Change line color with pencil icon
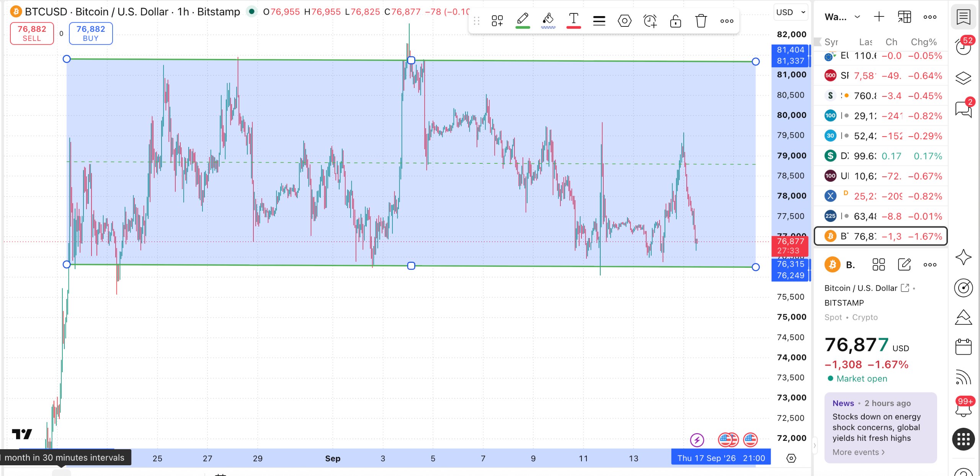 point(523,21)
